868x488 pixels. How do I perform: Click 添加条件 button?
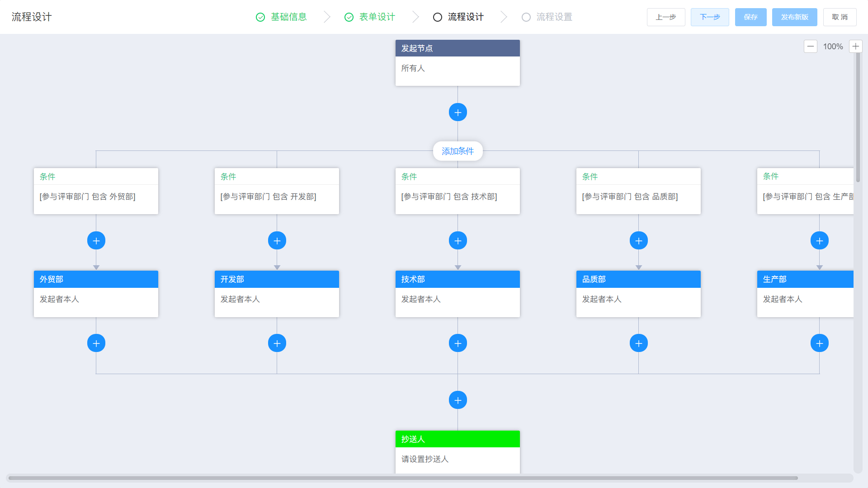click(x=458, y=151)
